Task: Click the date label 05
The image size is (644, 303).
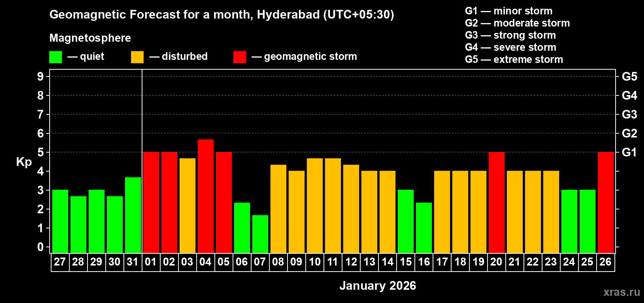Action: (x=224, y=262)
